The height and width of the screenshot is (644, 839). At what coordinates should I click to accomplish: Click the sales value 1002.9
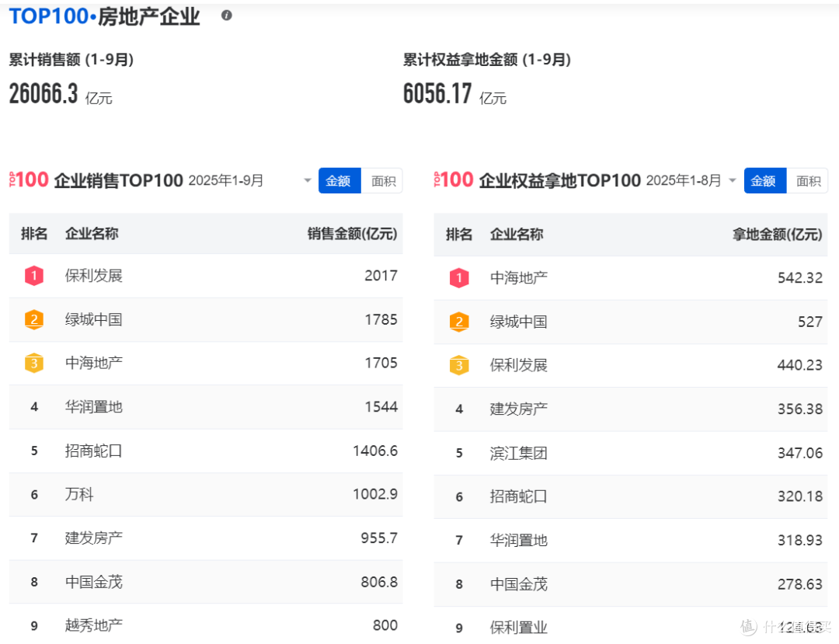[375, 494]
